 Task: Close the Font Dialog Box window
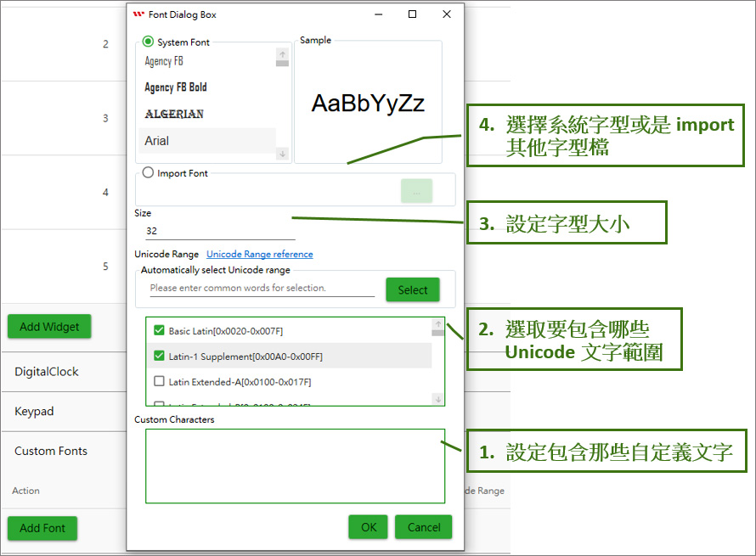point(447,14)
